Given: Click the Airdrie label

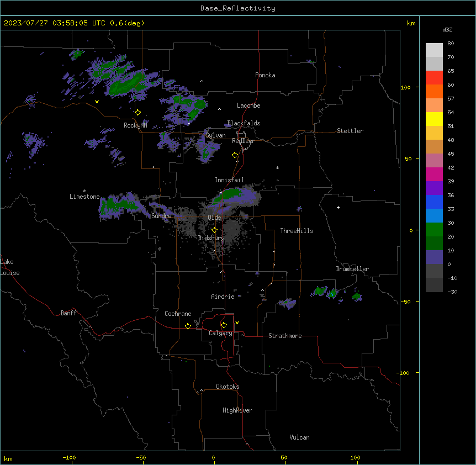Looking at the screenshot, I should pyautogui.click(x=223, y=297).
